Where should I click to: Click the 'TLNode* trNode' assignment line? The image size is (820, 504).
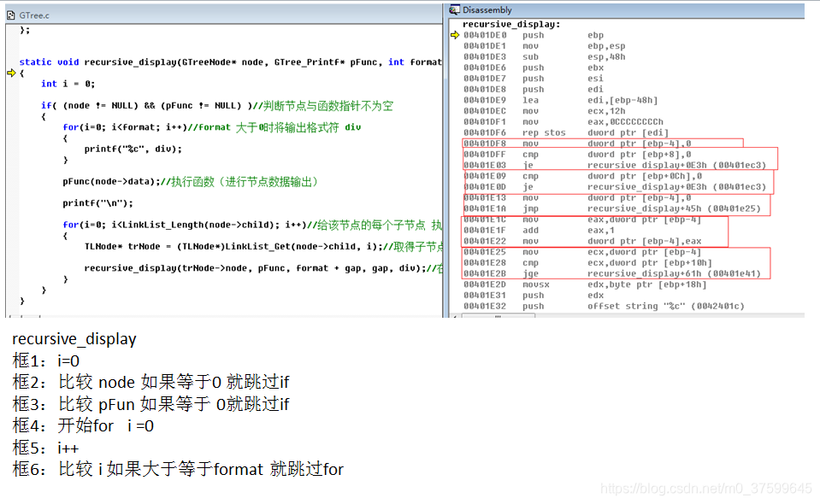click(x=263, y=247)
